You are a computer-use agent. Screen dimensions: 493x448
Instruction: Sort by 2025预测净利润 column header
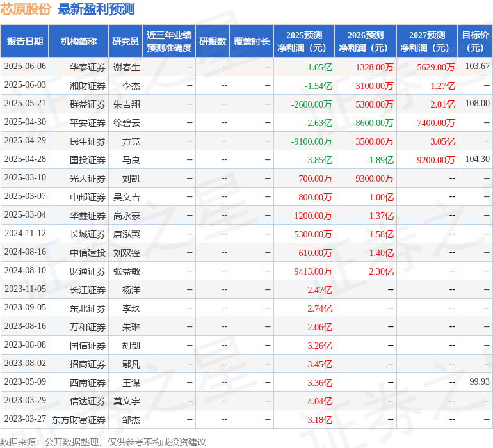coord(303,42)
